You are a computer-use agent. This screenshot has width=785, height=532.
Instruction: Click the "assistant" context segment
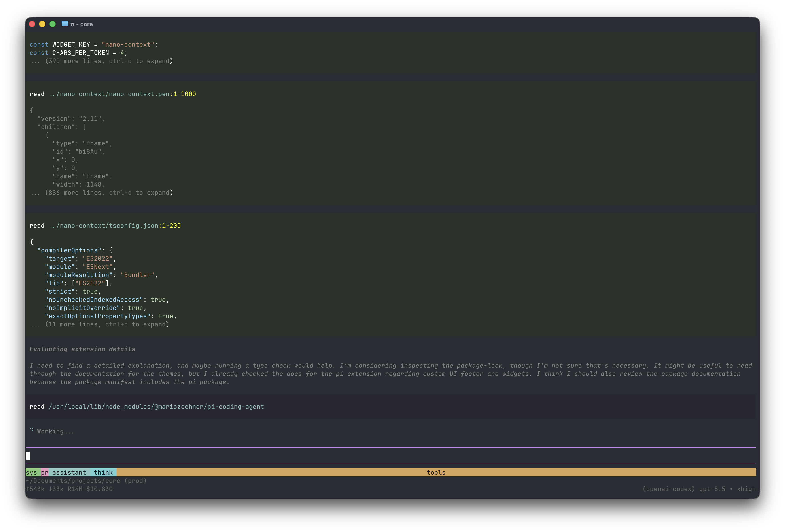coord(69,473)
